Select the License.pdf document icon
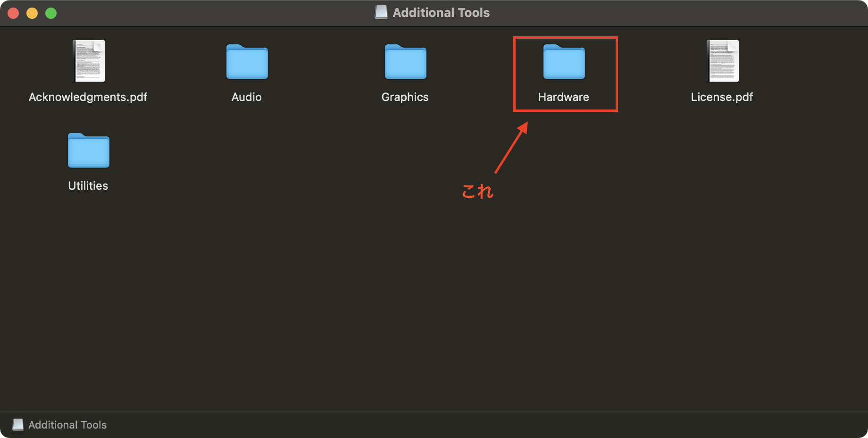Image resolution: width=868 pixels, height=438 pixels. pos(723,61)
